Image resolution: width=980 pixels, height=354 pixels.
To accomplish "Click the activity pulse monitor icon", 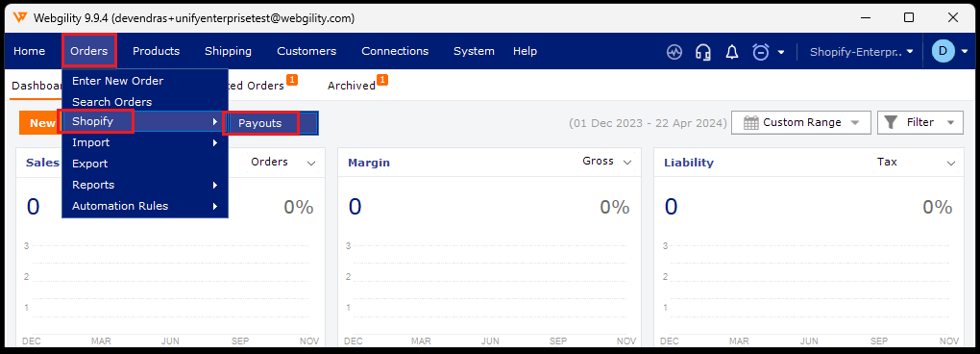I will coord(674,52).
